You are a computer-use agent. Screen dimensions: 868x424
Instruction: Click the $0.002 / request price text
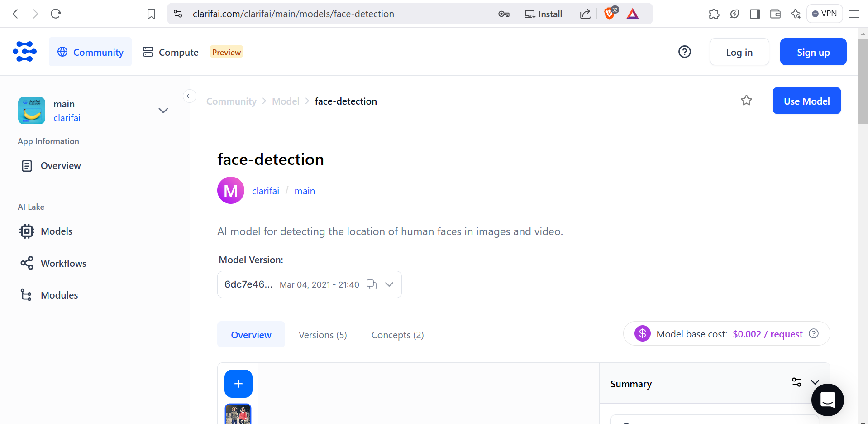pyautogui.click(x=768, y=334)
